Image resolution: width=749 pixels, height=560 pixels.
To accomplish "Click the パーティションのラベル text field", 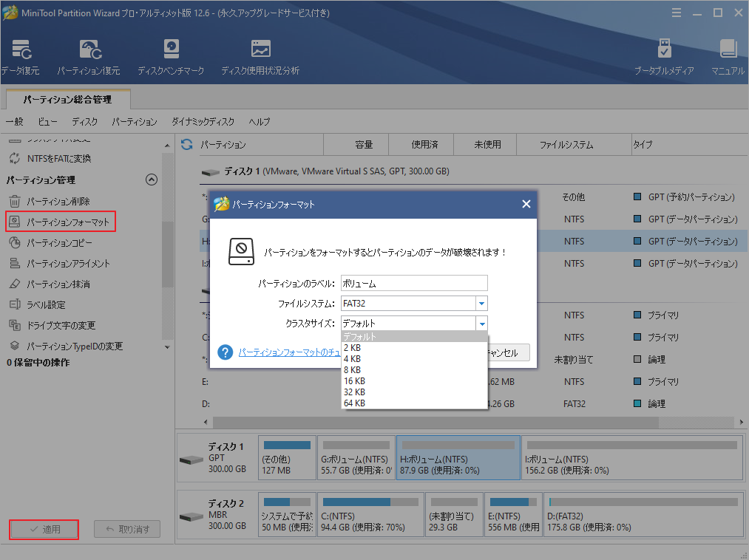I will pos(413,283).
